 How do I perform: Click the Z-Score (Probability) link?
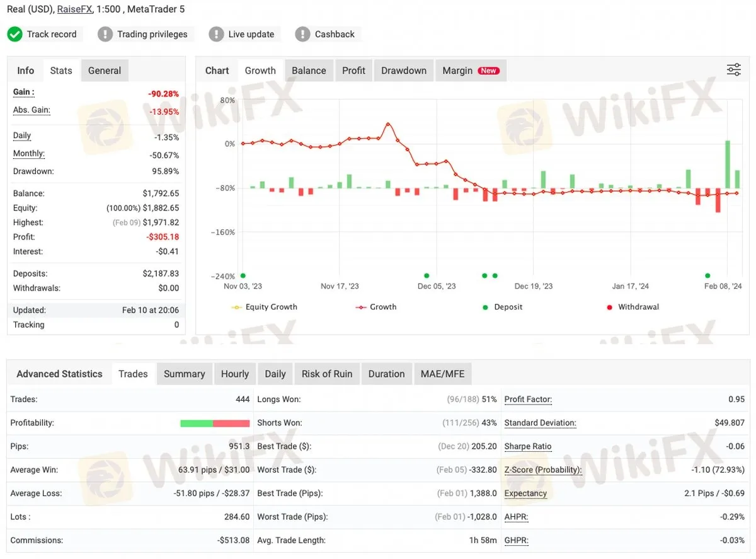[543, 470]
